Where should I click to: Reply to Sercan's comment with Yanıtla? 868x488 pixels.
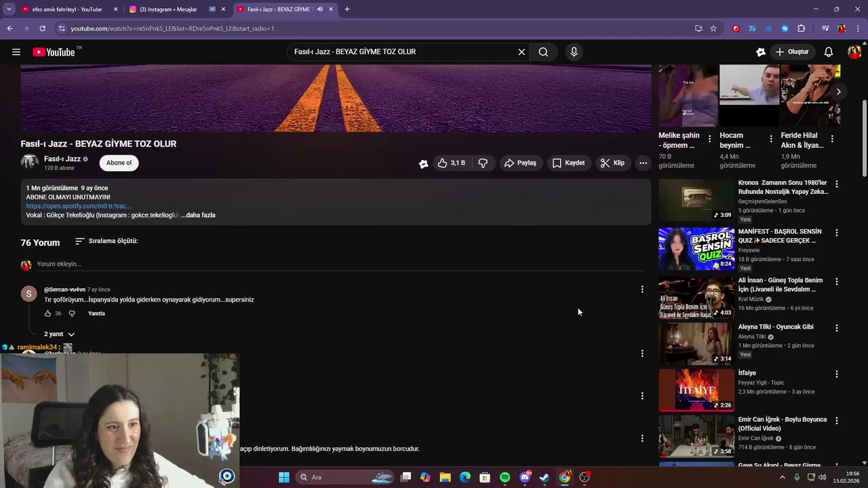[96, 313]
